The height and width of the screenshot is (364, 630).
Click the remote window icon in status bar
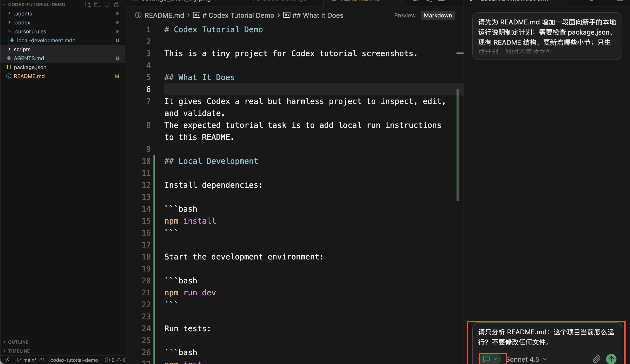7,360
